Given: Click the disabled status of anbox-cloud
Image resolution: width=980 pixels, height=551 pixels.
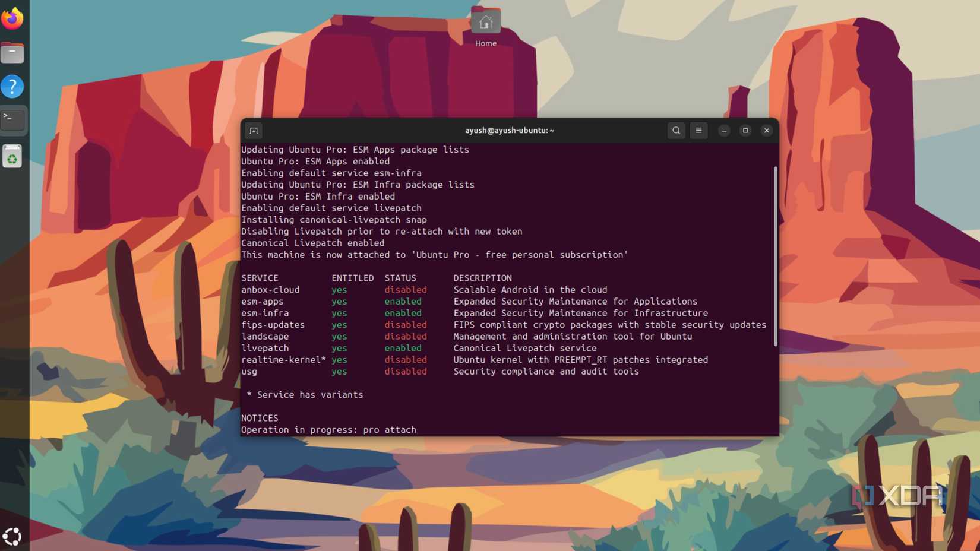Looking at the screenshot, I should click(406, 290).
